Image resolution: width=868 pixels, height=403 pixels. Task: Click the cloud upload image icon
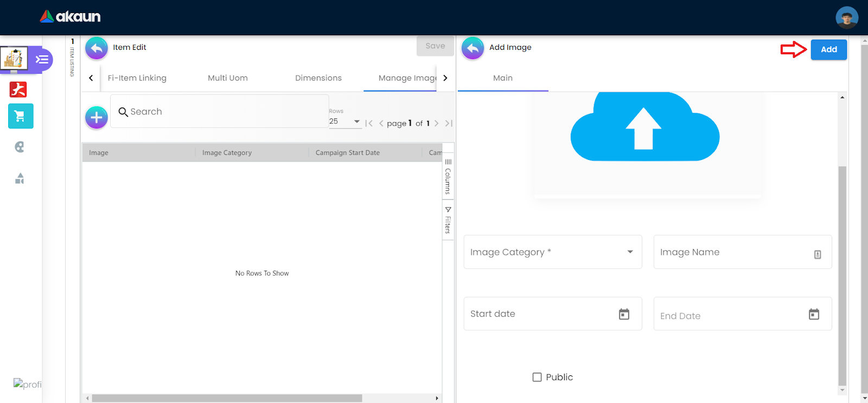(x=644, y=128)
